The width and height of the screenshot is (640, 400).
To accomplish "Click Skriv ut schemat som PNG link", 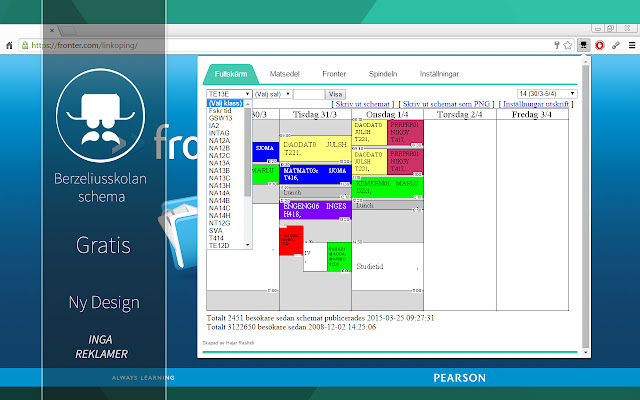I will pos(446,104).
